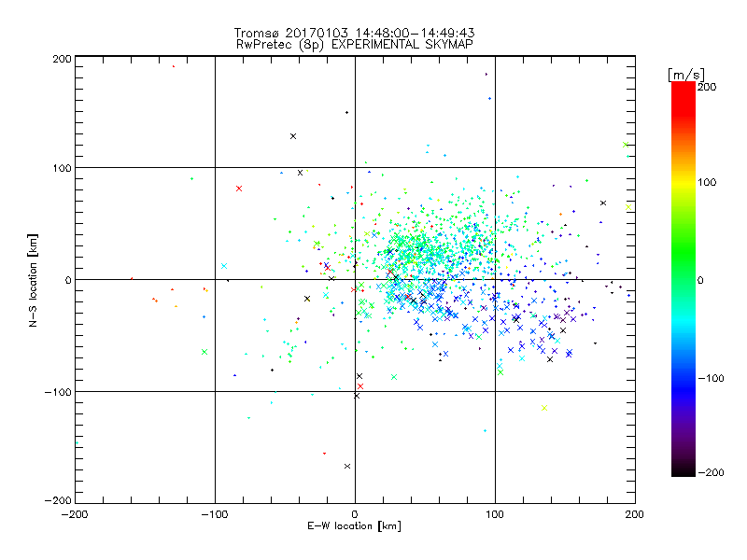Click the title text 'Tromsø 20170103 14:48:00-14:49:43'
Viewport: 747px width, 560px height.
354,33
